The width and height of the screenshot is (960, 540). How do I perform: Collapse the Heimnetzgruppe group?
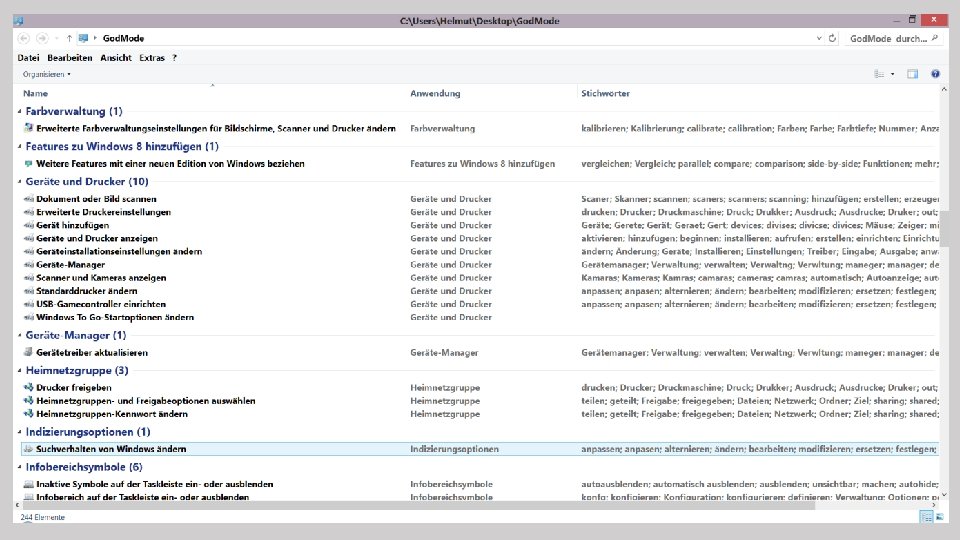click(20, 370)
